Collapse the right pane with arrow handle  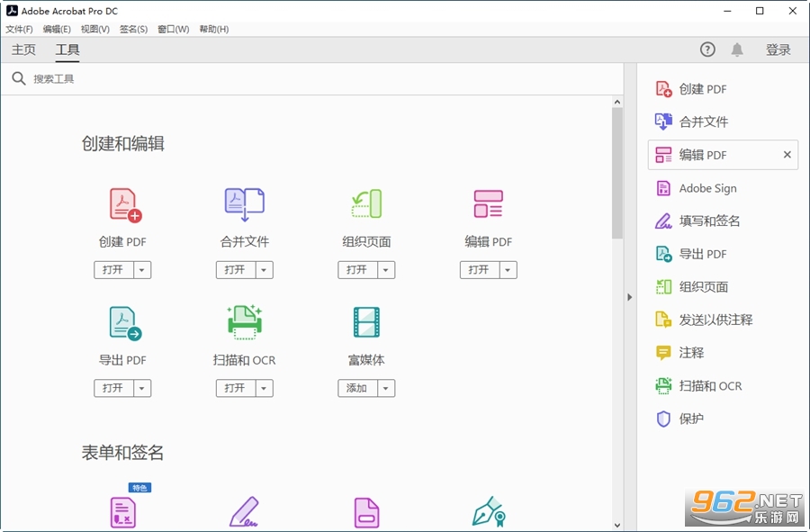(630, 297)
